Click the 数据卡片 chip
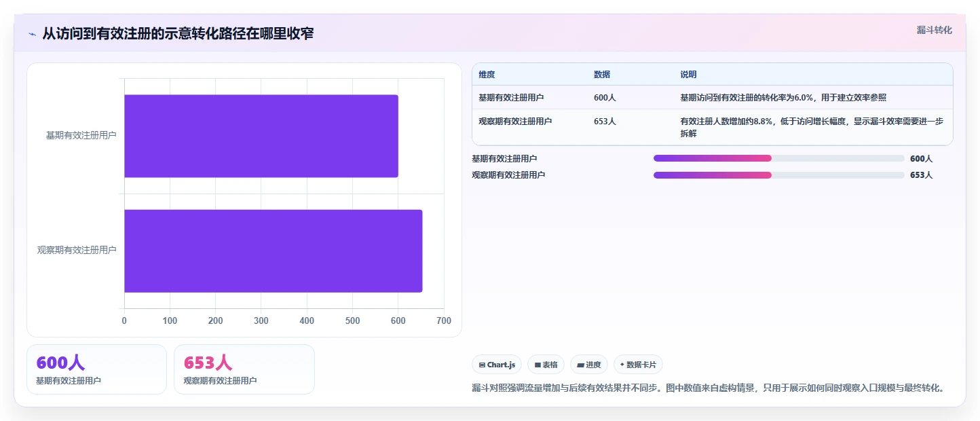The image size is (980, 421). point(638,365)
